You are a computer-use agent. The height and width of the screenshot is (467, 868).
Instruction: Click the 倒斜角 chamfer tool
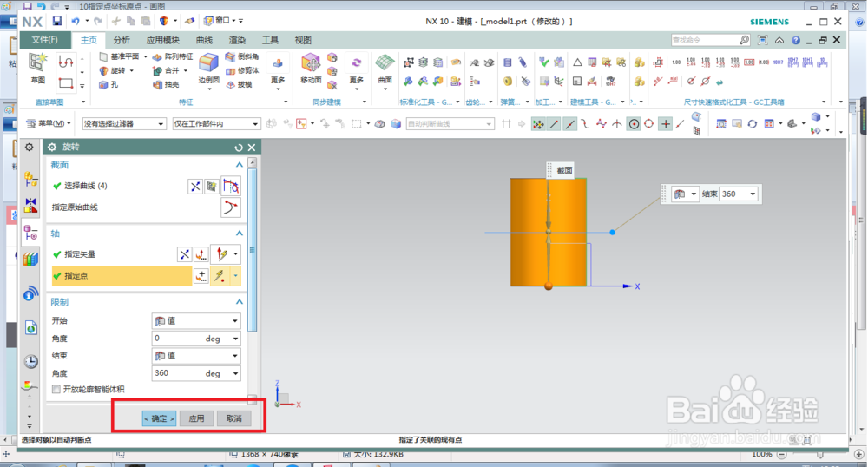coord(242,56)
